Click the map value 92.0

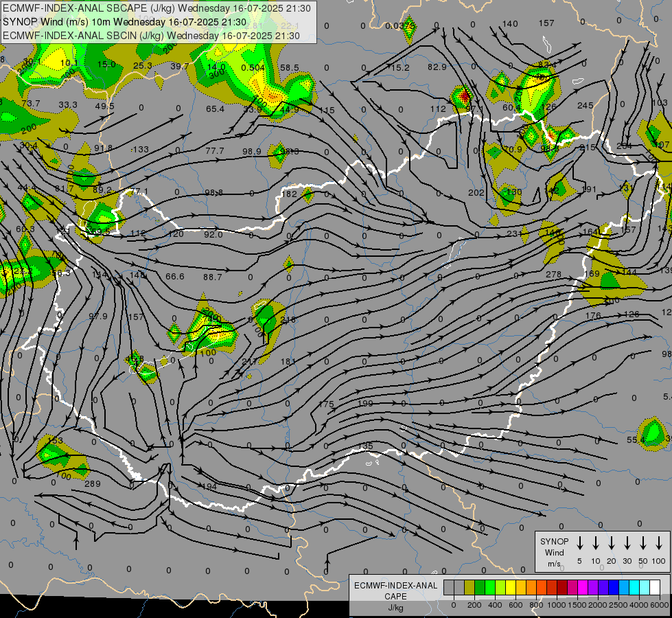tap(213, 235)
